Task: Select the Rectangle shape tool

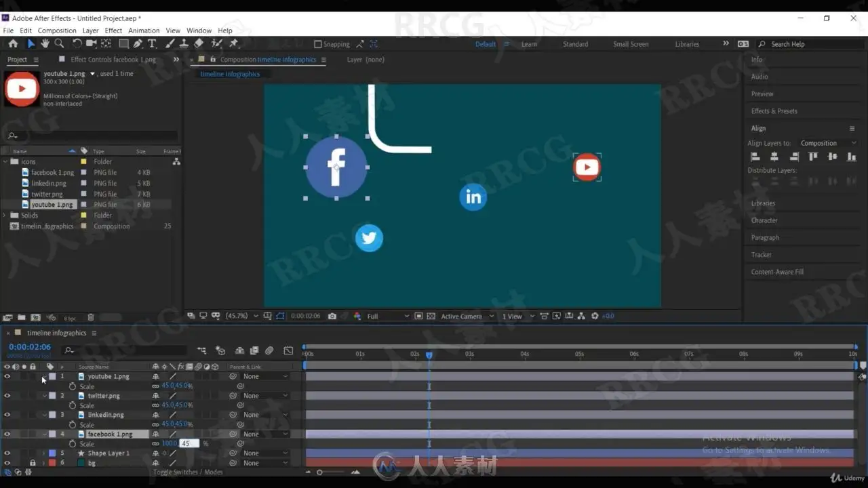Action: click(x=123, y=43)
